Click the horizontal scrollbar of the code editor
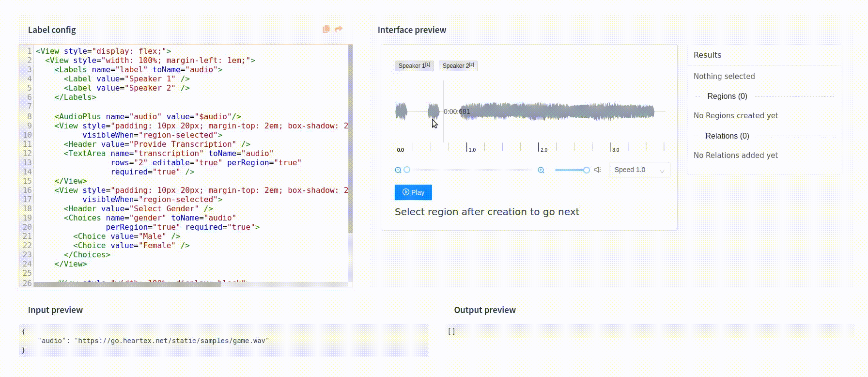The width and height of the screenshot is (868, 377). click(127, 284)
